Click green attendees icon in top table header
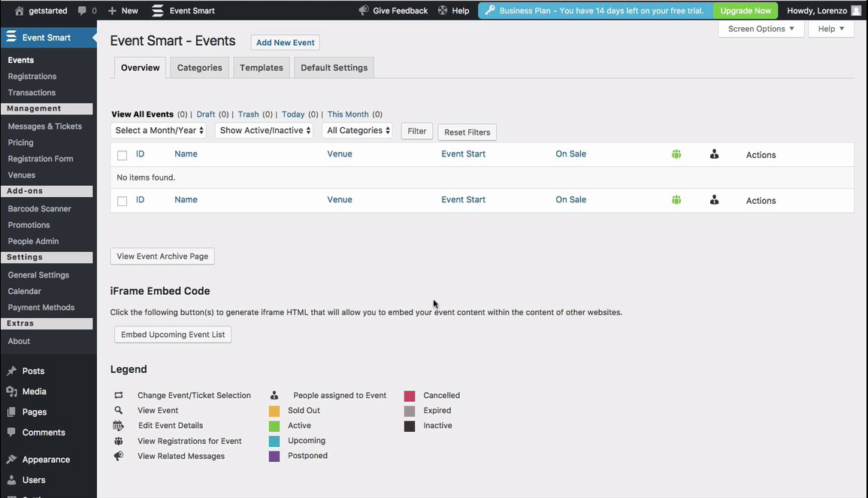 tap(676, 154)
